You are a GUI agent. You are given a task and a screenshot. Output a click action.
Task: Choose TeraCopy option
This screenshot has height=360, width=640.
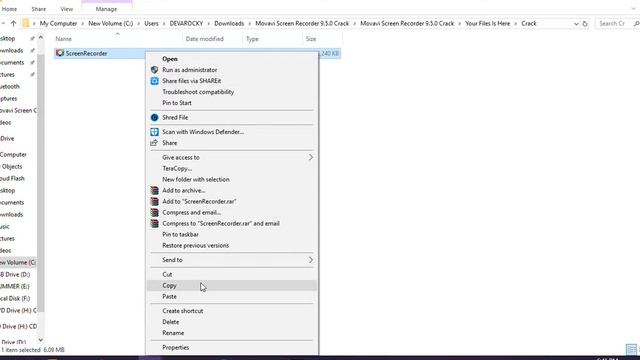click(232, 168)
